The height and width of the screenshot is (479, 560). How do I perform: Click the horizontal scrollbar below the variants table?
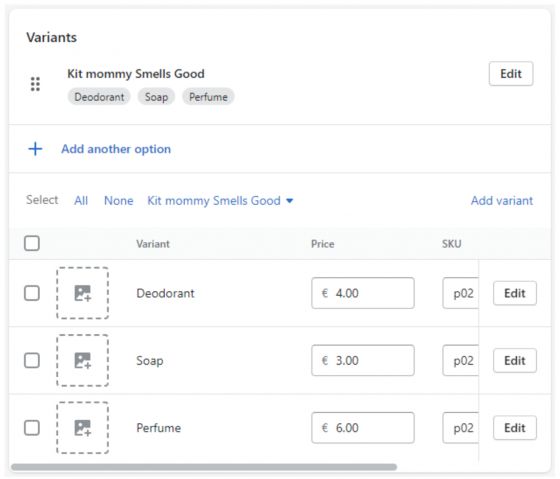204,467
